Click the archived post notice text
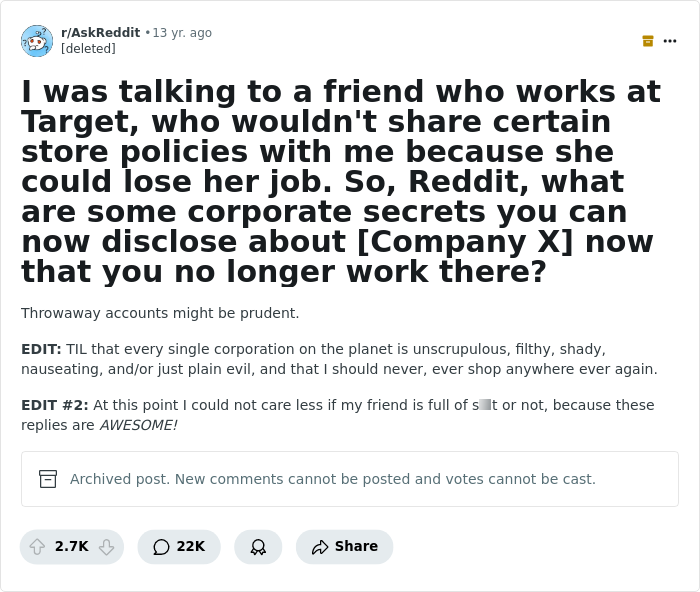 tap(332, 479)
